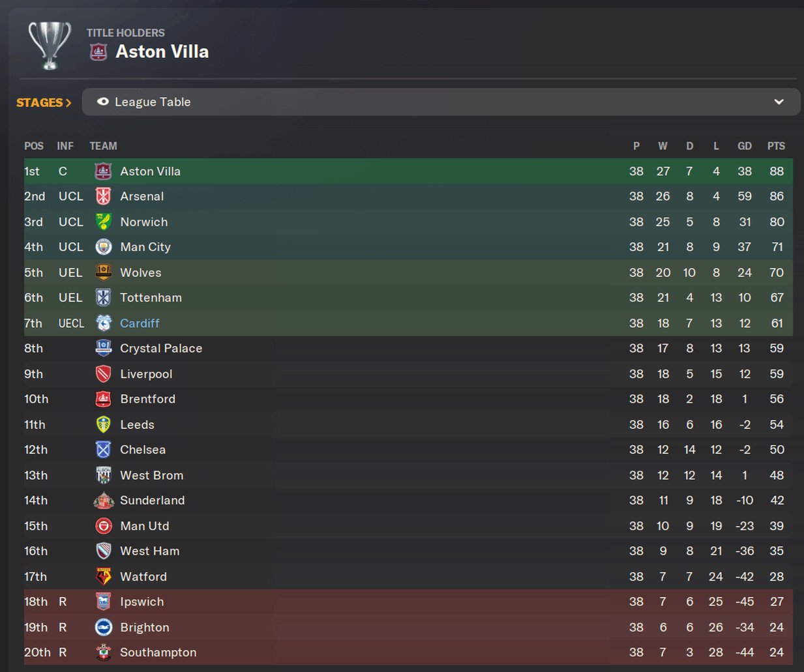Sort table by POS column header
This screenshot has width=804, height=672.
point(34,146)
